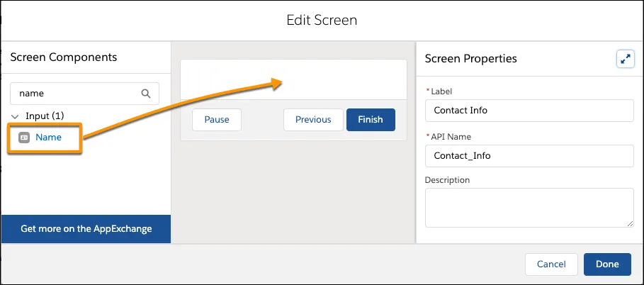The image size is (644, 285).
Task: Click the Screen Components heading
Action: click(64, 57)
